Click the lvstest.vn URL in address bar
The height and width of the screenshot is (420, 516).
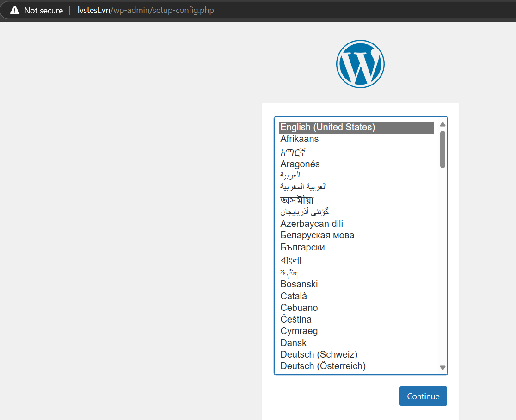point(146,10)
